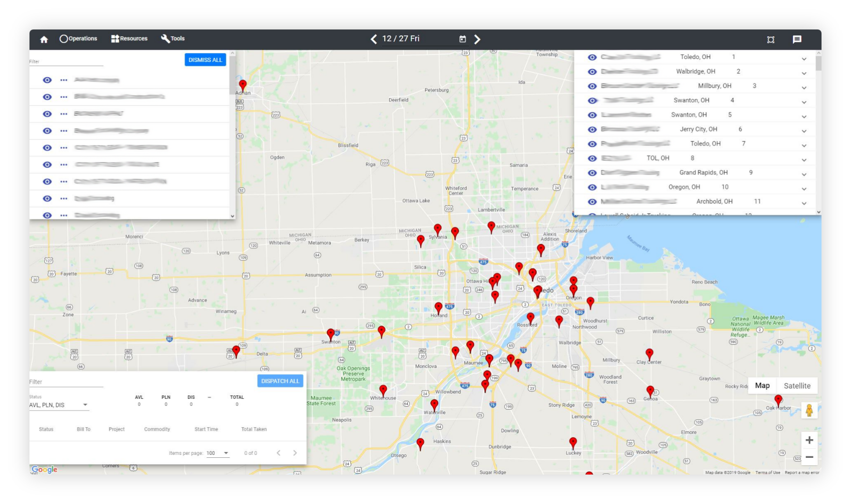Open more options for seventh left-panel row
Screen dimensions: 851x504
[x=64, y=182]
